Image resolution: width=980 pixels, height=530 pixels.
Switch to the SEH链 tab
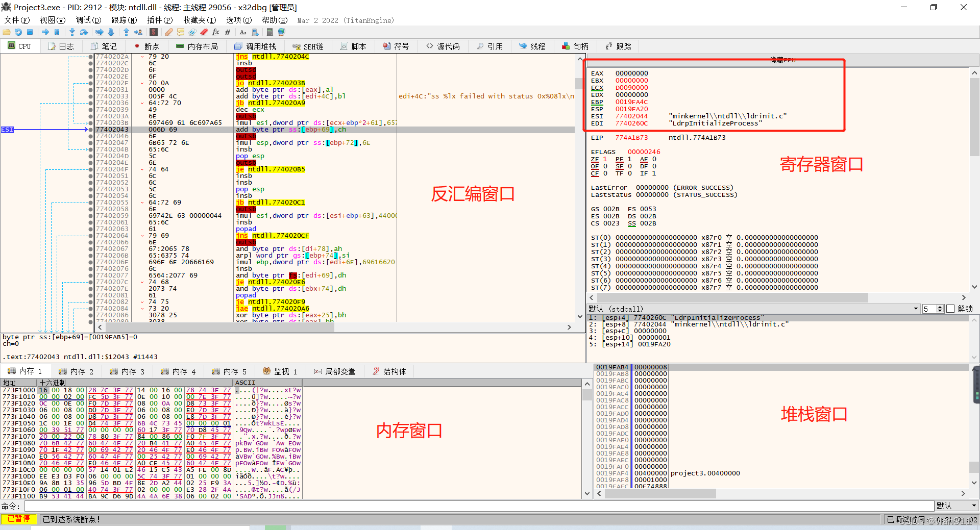pyautogui.click(x=308, y=46)
